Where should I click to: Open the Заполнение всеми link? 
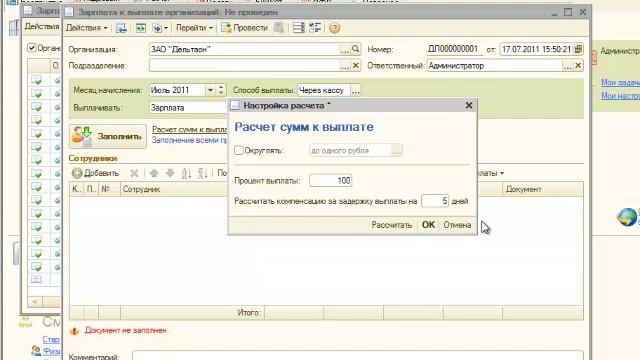(190, 140)
